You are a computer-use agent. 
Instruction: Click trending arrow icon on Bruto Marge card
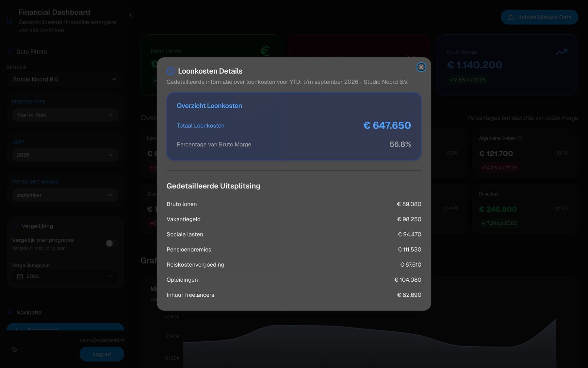(562, 52)
